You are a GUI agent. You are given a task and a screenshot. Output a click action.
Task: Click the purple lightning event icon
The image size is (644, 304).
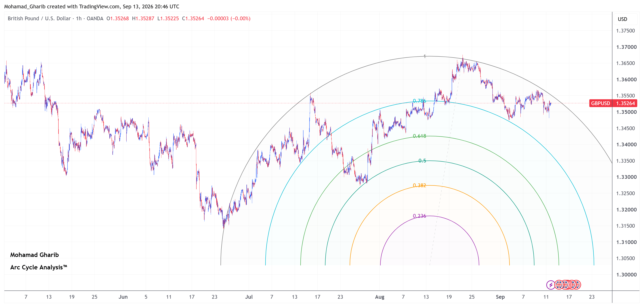[550, 285]
